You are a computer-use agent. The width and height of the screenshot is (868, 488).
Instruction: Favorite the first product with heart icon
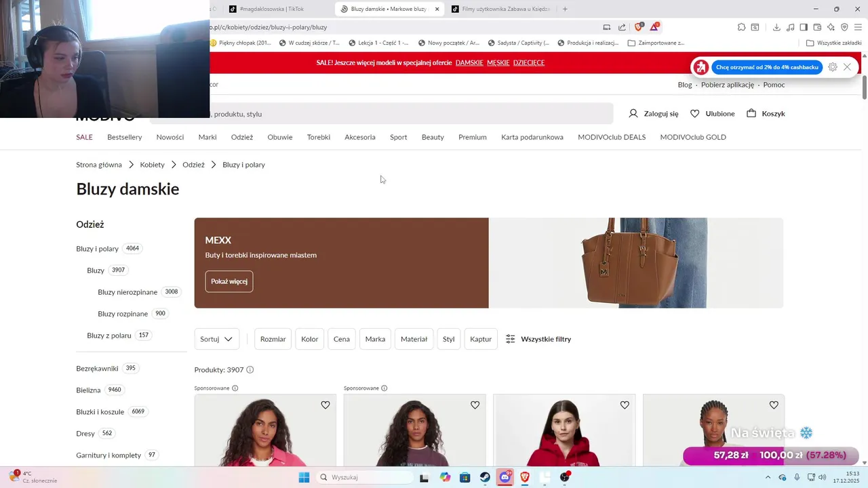click(325, 405)
